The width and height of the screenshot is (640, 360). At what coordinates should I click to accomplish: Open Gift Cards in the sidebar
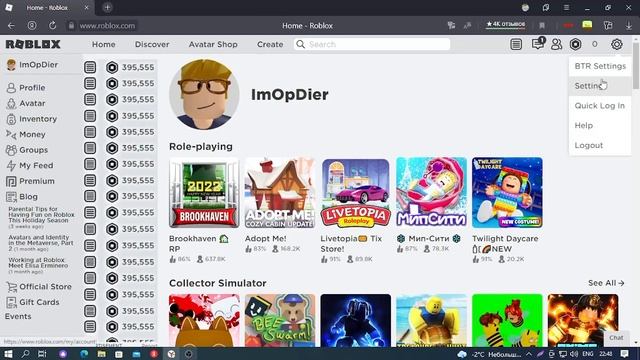(33, 302)
